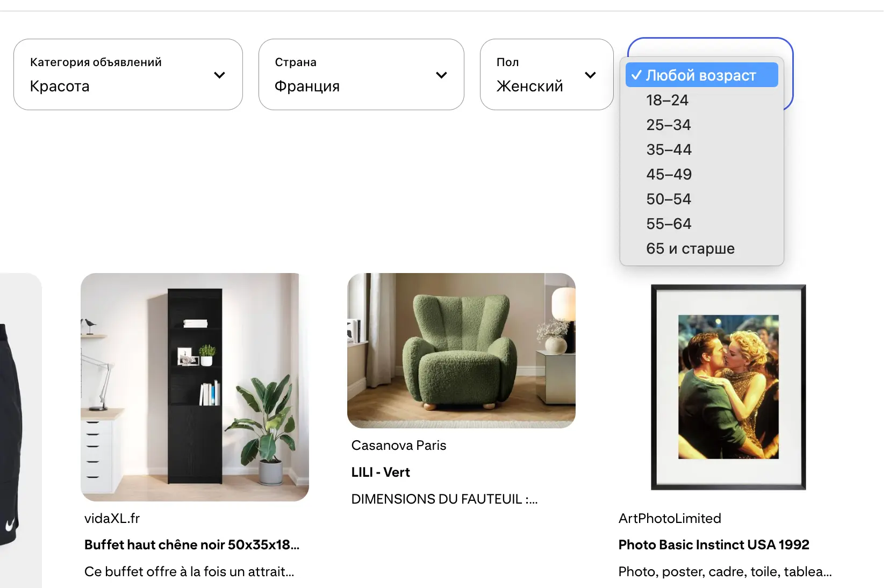Open «Photo Basic Instinct USA 1992» listing
The image size is (889, 588).
[x=713, y=544]
